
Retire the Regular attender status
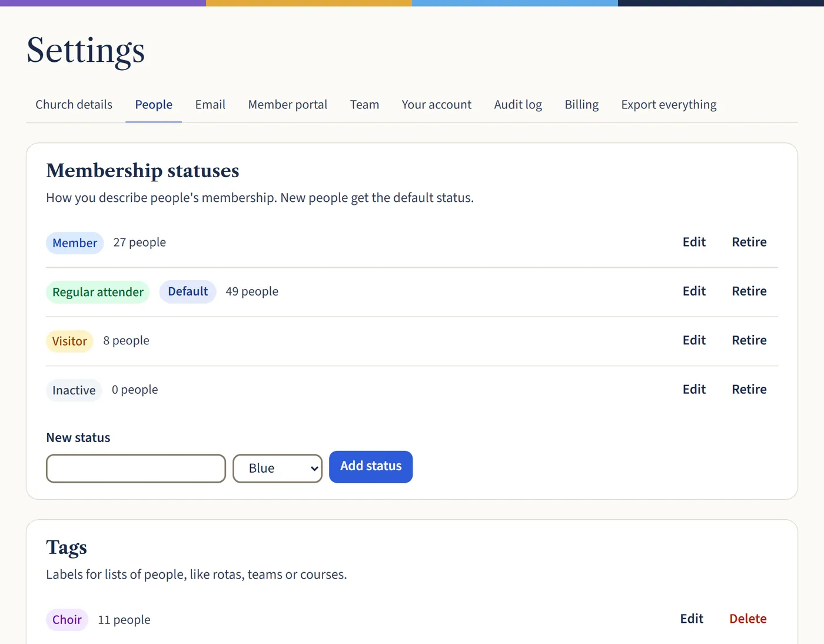tap(749, 291)
